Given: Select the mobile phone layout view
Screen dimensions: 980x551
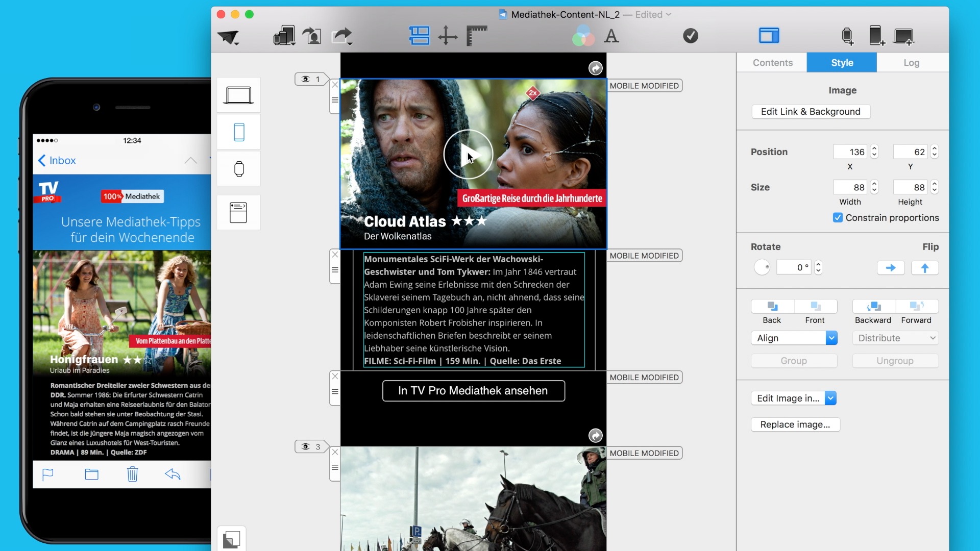Looking at the screenshot, I should click(238, 132).
